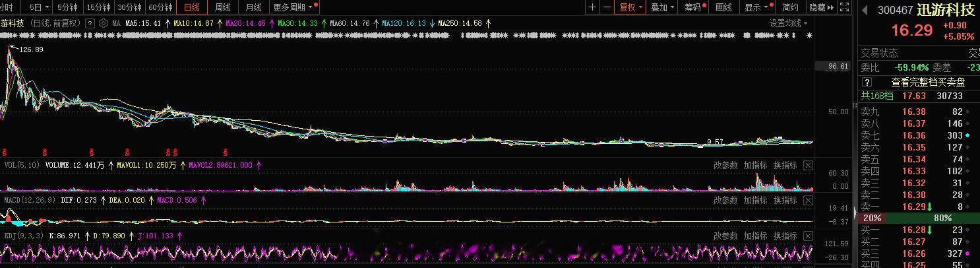This screenshot has height=268, width=980.
Task: Expand the 设置均线 dropdown
Action: [x=788, y=23]
